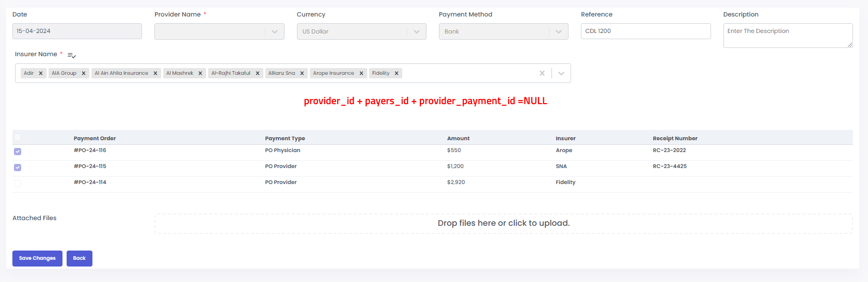
Task: Uncheck payment order #PO-24-115
Action: pyautogui.click(x=18, y=168)
